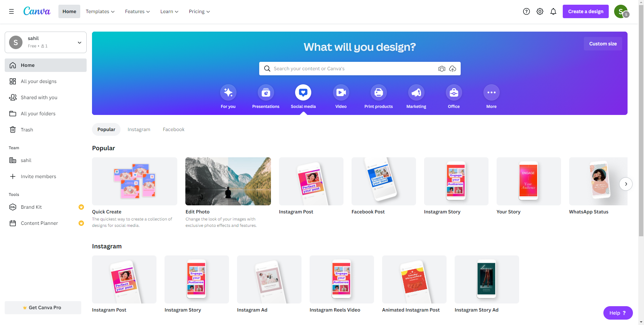
Task: Switch to the Instagram tab
Action: coord(139,129)
